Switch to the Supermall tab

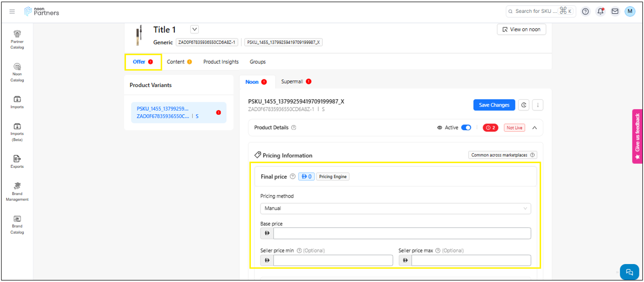pyautogui.click(x=292, y=82)
